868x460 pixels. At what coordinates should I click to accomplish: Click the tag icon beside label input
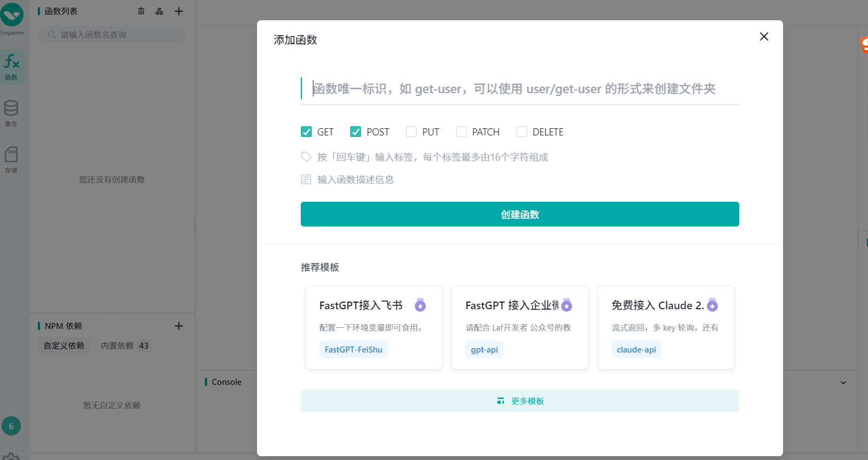pyautogui.click(x=306, y=157)
